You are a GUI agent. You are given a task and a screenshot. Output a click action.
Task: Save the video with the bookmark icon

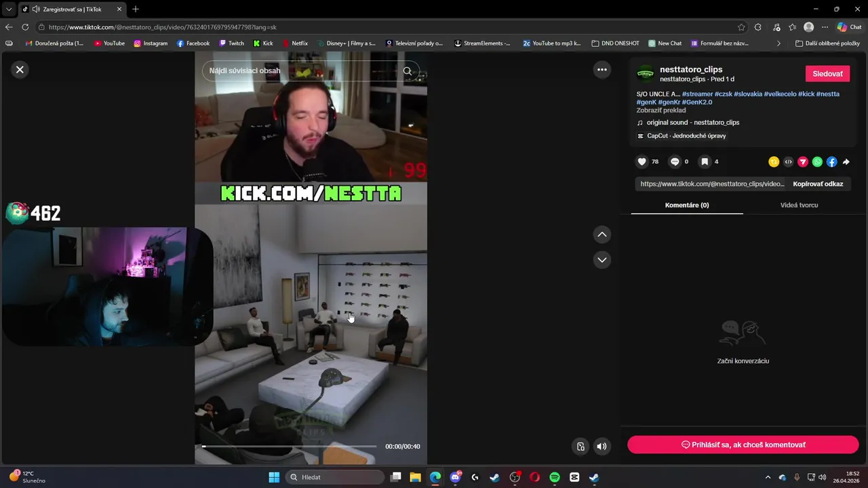[705, 161]
